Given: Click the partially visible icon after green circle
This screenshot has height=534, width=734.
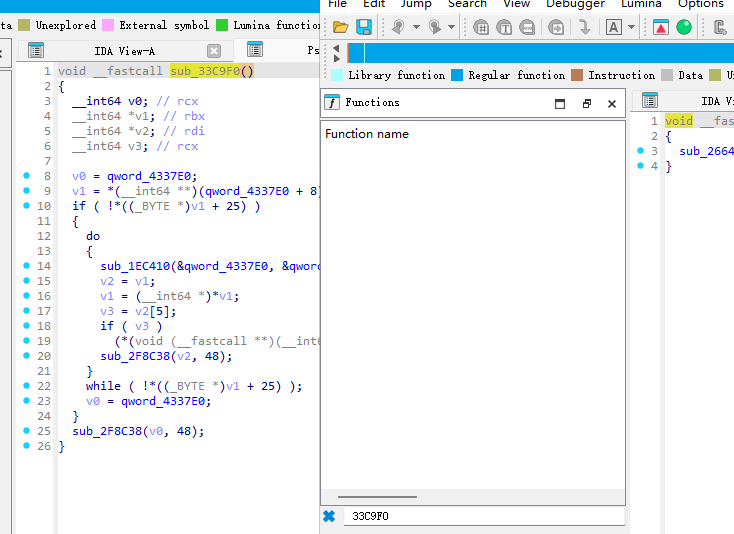Looking at the screenshot, I should [721, 27].
